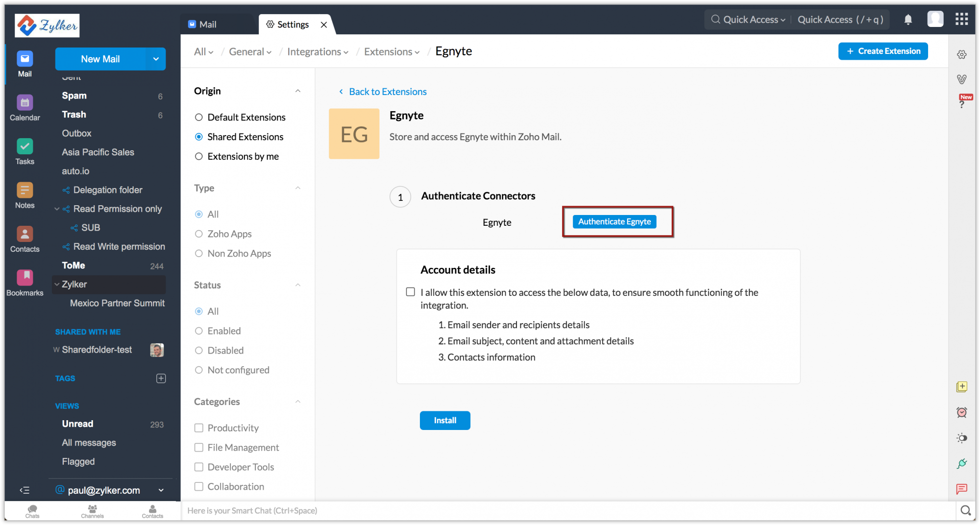Collapse the Status filter section

298,285
